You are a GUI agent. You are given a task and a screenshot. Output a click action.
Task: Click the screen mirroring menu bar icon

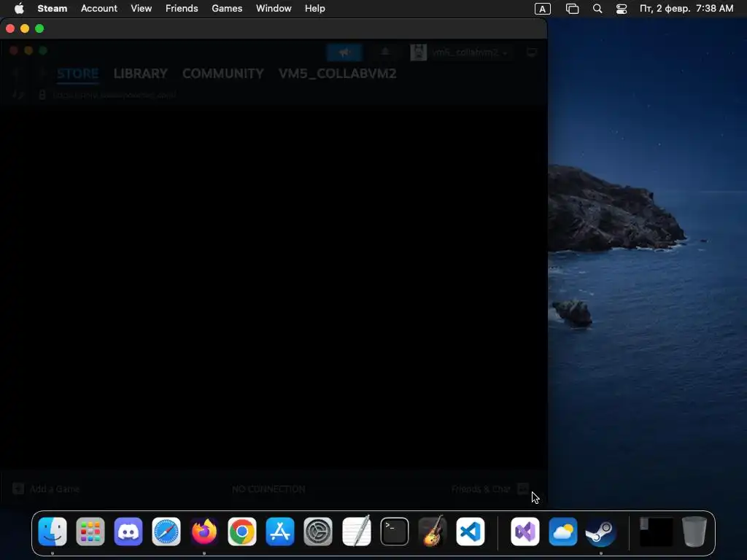coord(572,9)
